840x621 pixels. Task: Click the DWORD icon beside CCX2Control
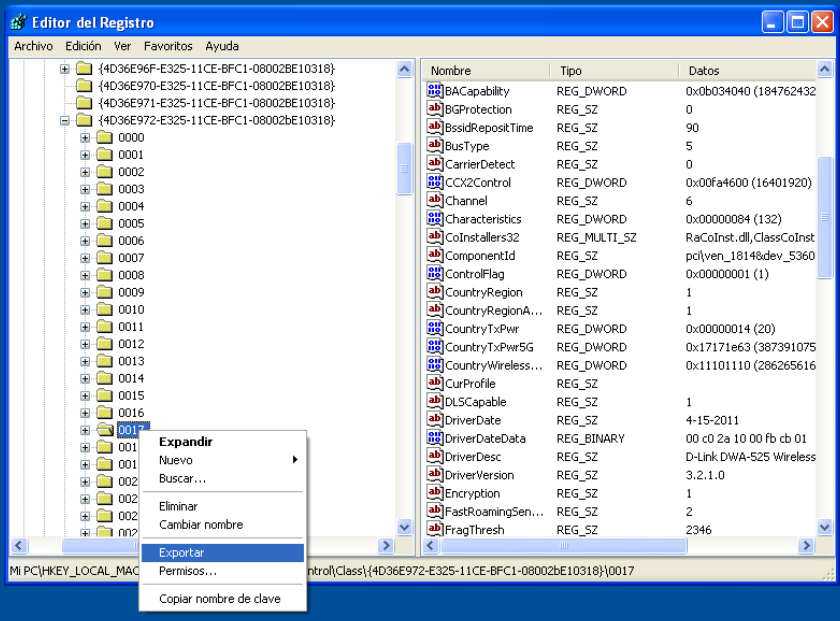point(434,181)
